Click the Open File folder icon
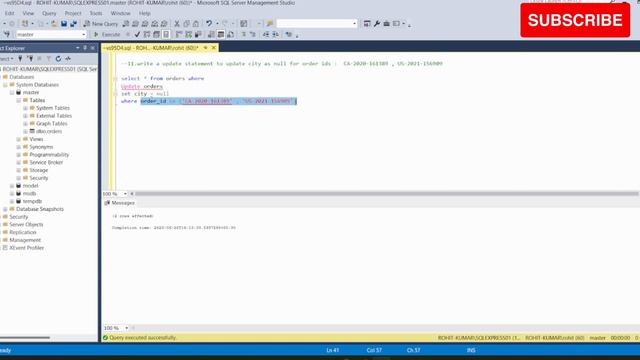 click(x=54, y=24)
